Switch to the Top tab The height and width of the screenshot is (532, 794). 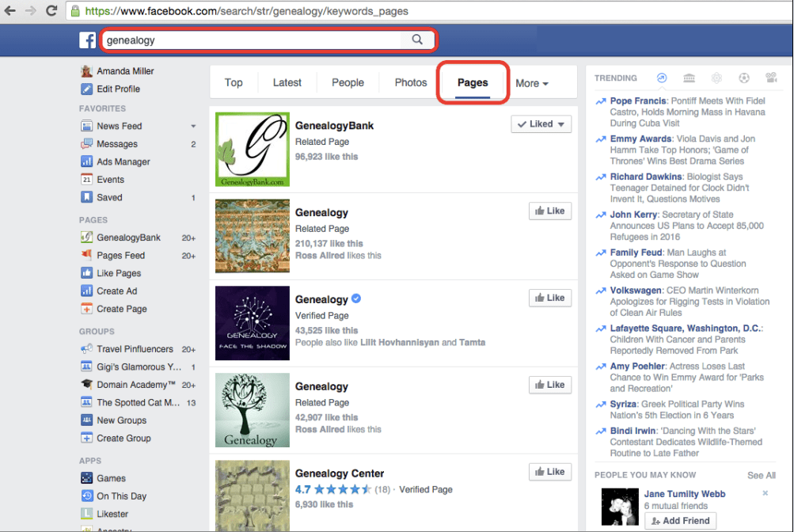click(234, 82)
